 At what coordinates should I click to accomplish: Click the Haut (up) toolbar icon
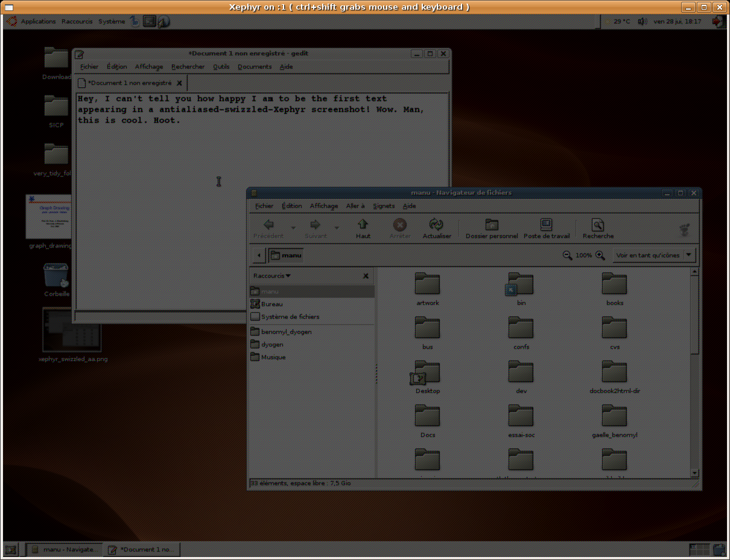point(363,227)
